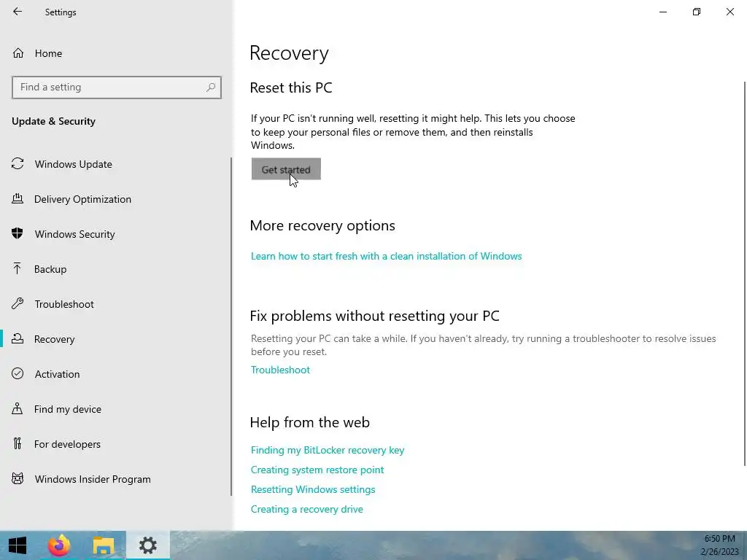The width and height of the screenshot is (747, 560).
Task: Open Finding my BitLocker recovery key
Action: [328, 450]
